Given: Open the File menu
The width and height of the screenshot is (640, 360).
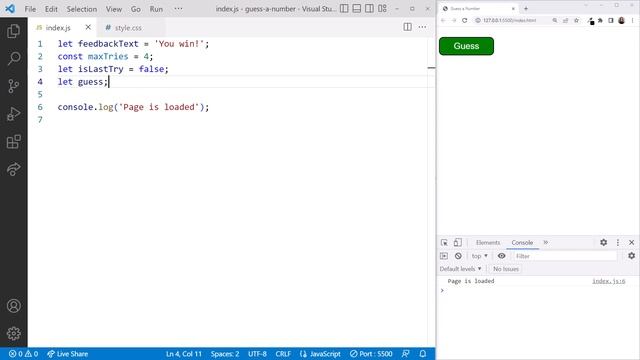Looking at the screenshot, I should 30,9.
